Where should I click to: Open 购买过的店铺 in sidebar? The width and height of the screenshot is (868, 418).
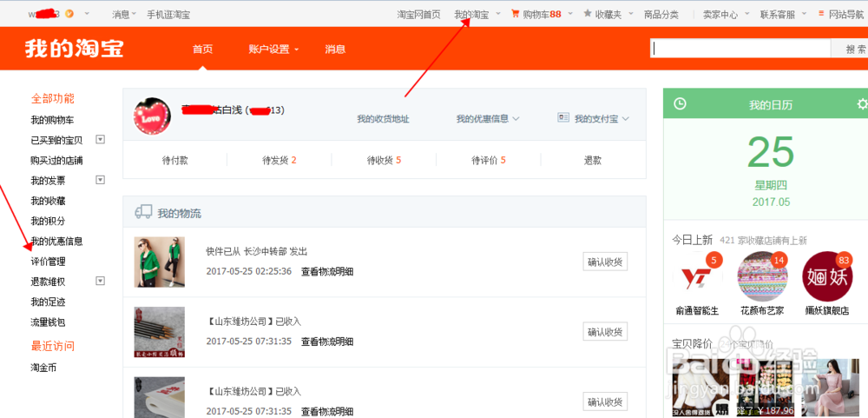point(56,160)
